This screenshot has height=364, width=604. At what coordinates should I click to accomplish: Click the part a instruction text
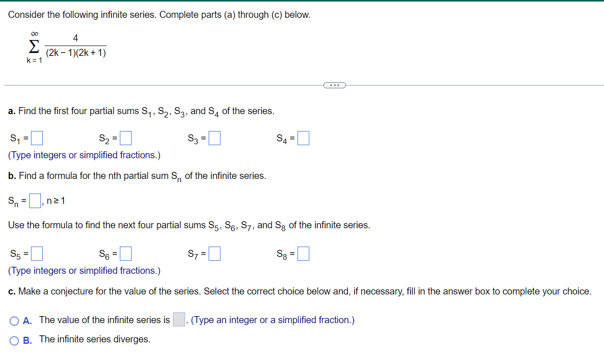(141, 111)
